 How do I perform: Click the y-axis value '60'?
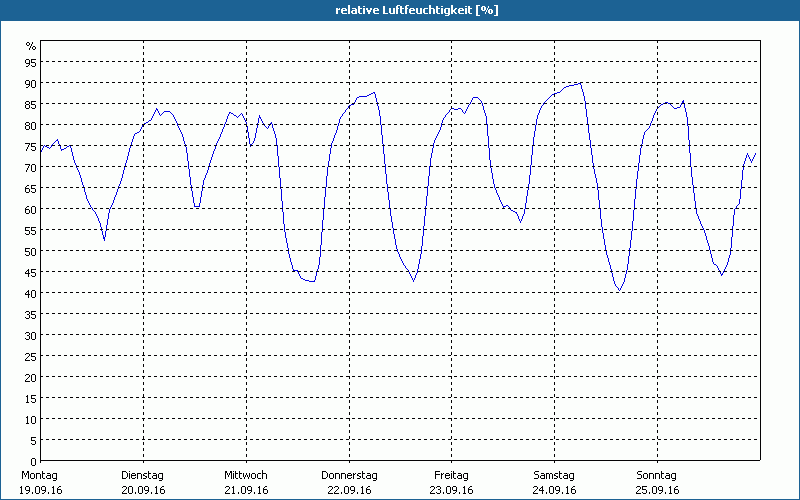pos(31,209)
